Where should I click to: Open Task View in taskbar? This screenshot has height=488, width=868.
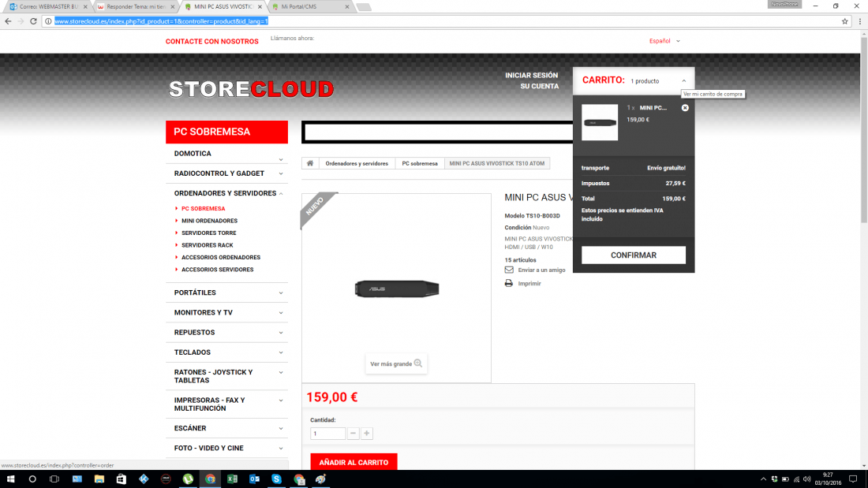coord(54,479)
